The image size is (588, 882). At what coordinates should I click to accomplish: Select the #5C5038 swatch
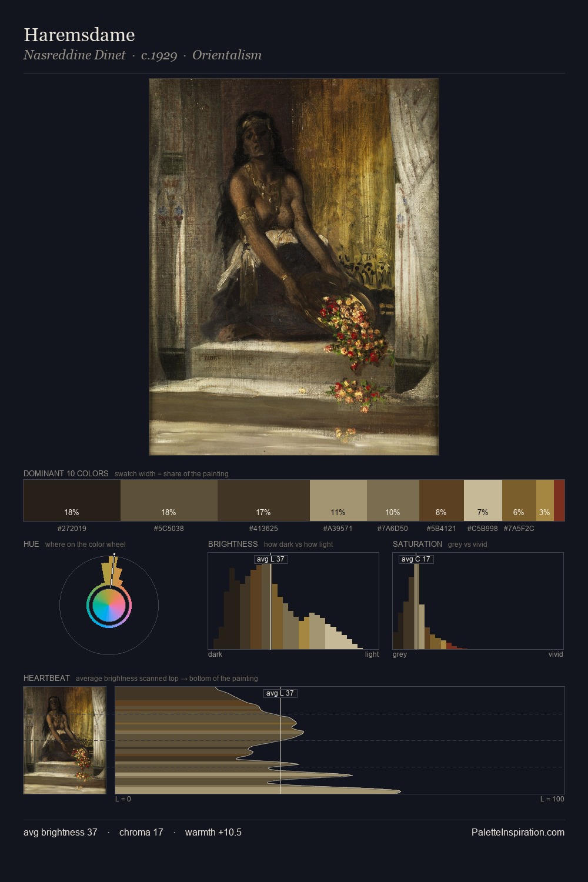[x=169, y=500]
